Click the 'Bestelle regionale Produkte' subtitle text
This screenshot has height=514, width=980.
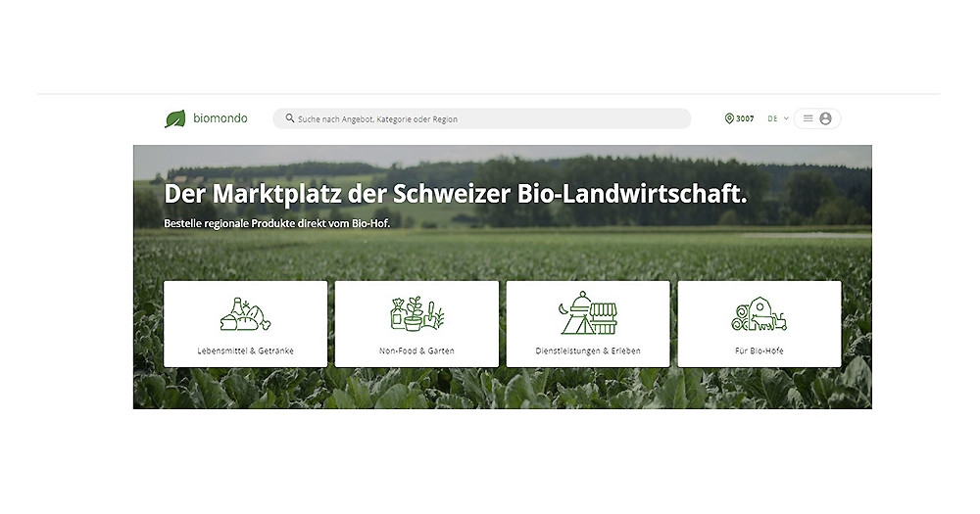(x=276, y=223)
